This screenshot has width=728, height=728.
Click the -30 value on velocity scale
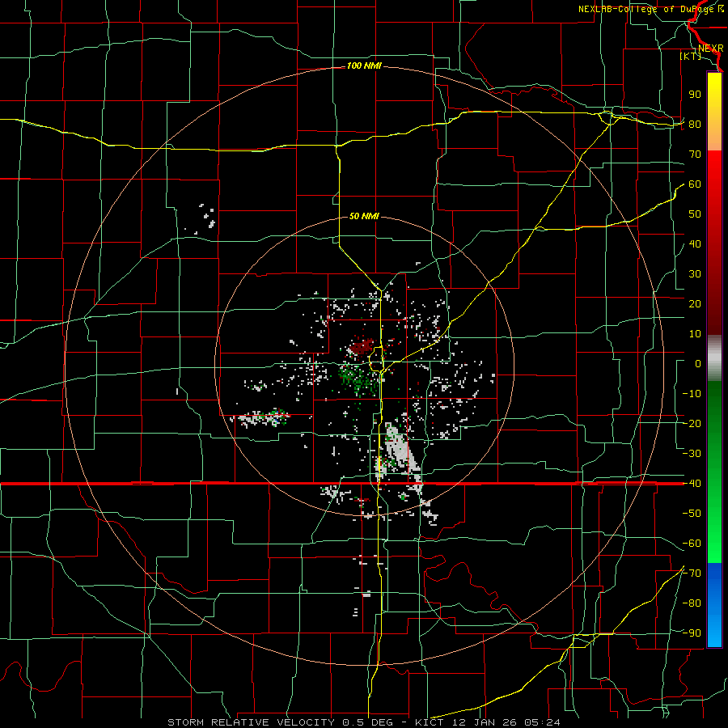pyautogui.click(x=692, y=454)
